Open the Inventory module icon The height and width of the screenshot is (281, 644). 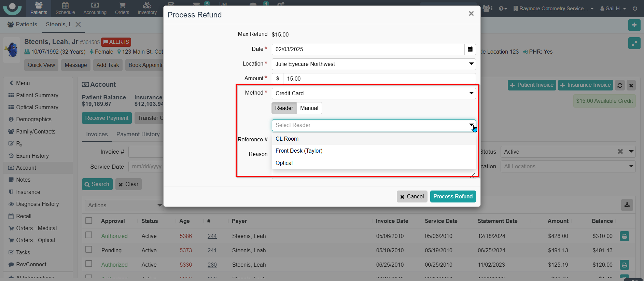tap(147, 8)
